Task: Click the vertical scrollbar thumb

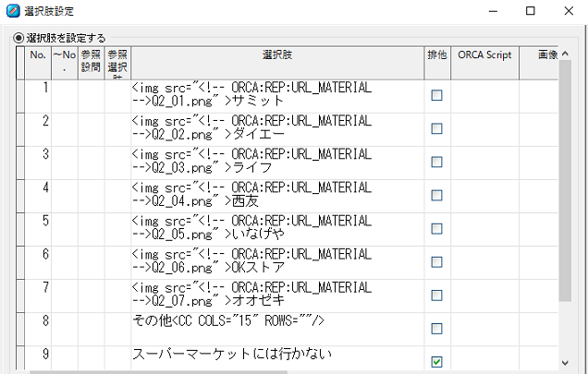Action: click(565, 181)
